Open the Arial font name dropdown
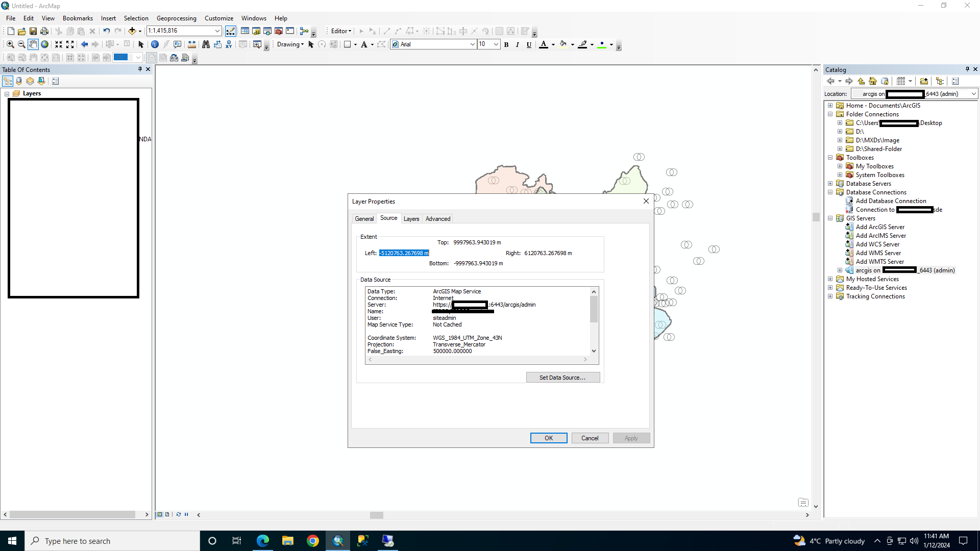 click(x=472, y=45)
